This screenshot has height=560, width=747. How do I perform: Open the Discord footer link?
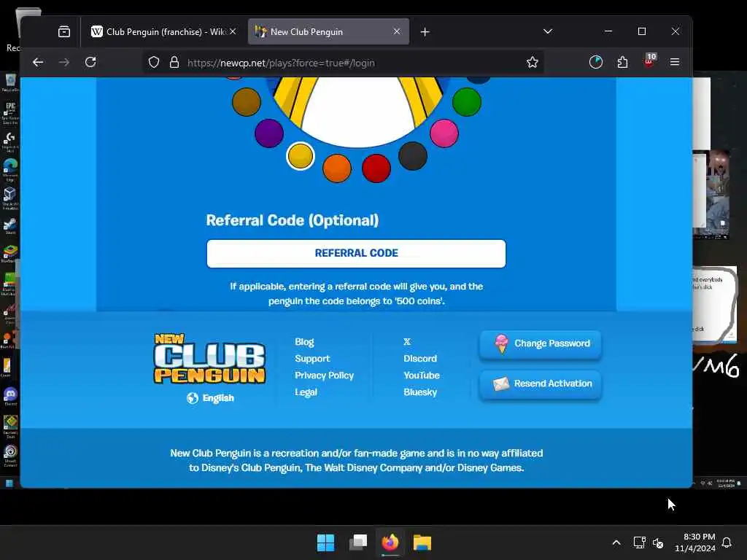pyautogui.click(x=420, y=359)
